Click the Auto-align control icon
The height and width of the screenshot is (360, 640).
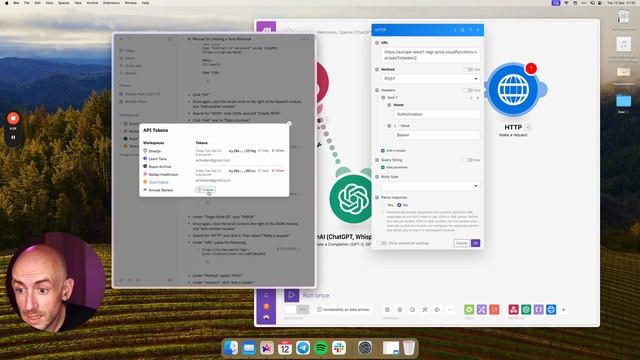pyautogui.click(x=425, y=309)
